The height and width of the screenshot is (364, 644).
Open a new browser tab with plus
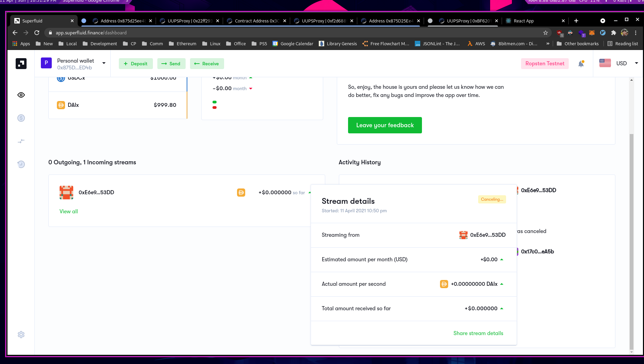click(x=576, y=21)
